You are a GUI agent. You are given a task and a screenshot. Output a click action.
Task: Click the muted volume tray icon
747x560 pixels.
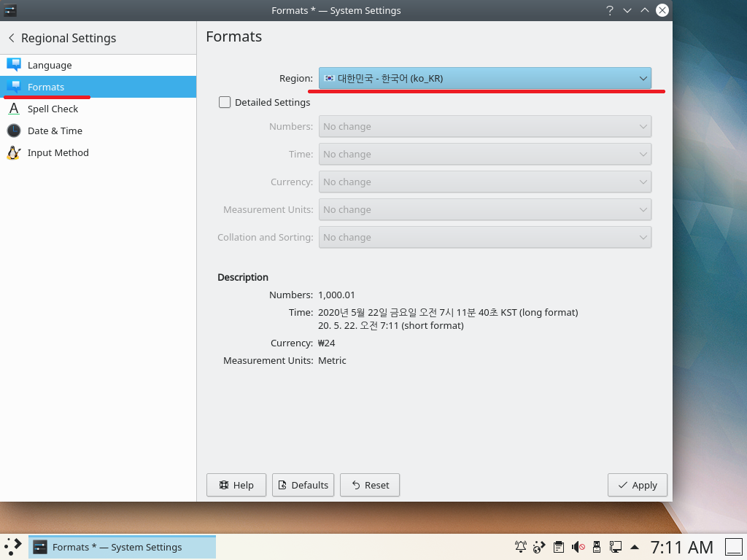point(578,547)
